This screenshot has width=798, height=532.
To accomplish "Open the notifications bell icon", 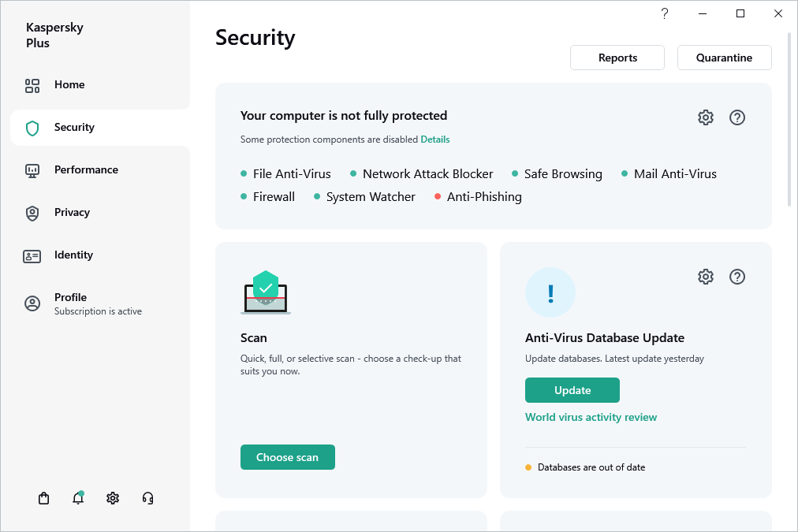I will coord(78,498).
